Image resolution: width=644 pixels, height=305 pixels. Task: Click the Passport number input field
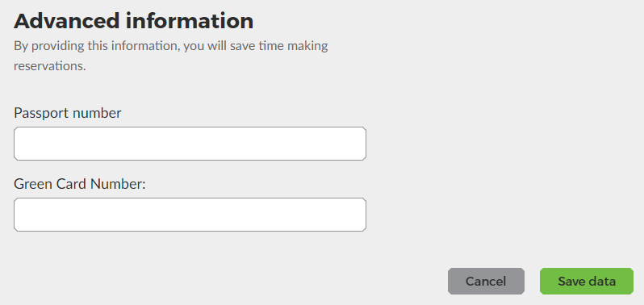(x=190, y=144)
